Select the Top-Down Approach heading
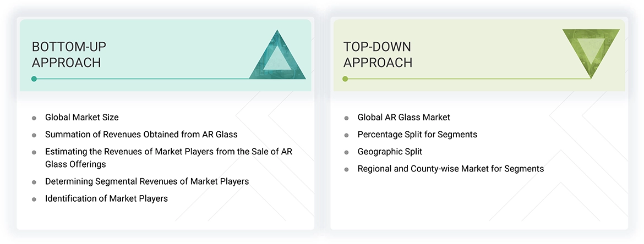The width and height of the screenshot is (644, 244). [x=378, y=54]
